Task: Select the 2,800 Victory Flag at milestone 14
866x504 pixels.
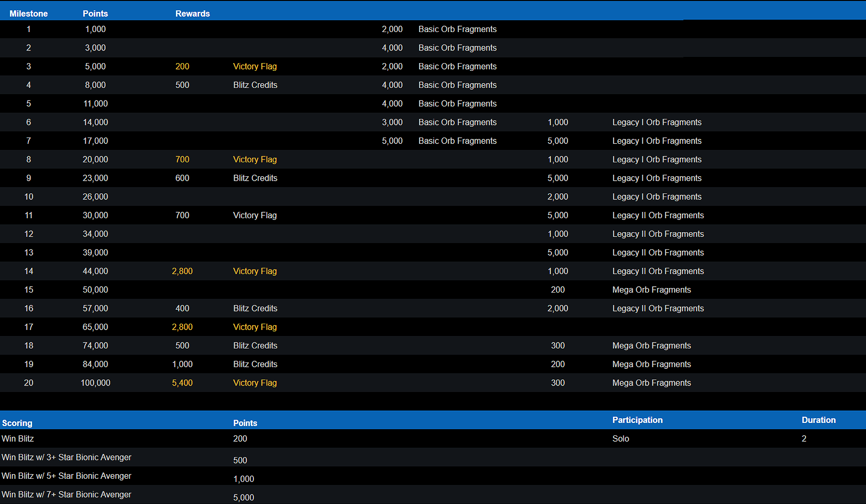Action: pos(182,271)
